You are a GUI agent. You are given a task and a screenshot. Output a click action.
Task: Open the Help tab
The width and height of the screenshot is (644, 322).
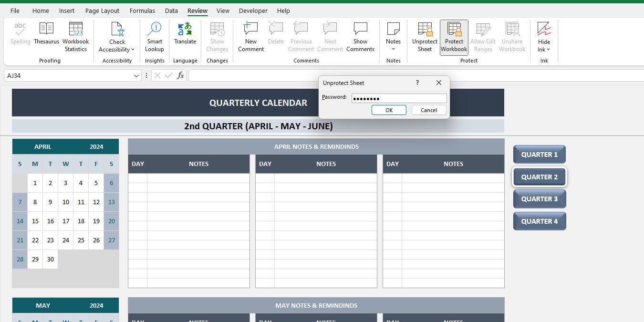tap(283, 10)
